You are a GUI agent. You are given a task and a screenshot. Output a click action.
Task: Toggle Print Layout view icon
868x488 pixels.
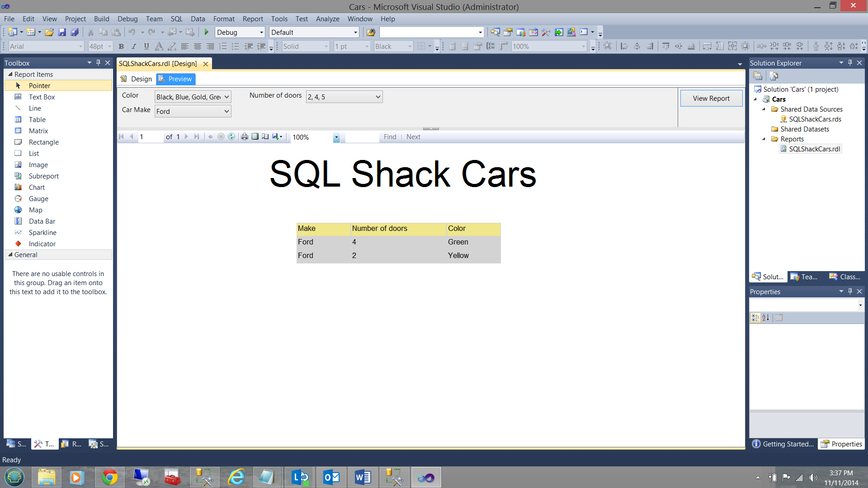coord(255,137)
